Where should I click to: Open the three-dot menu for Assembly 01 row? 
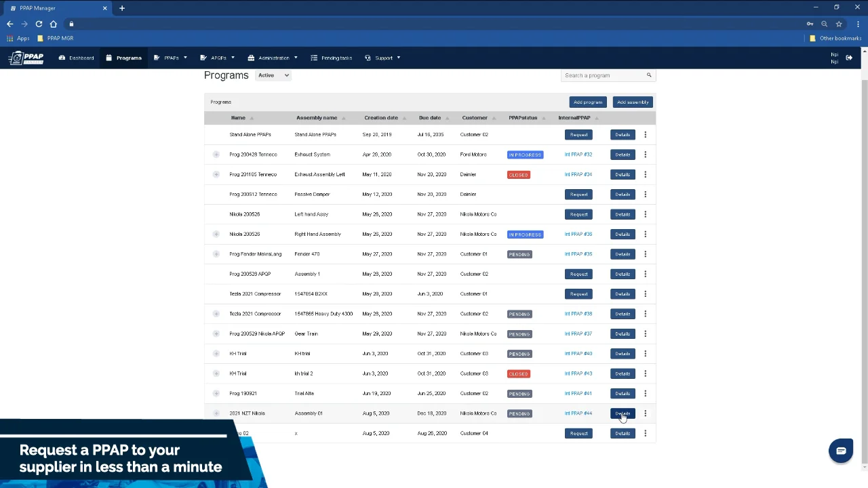[646, 413]
